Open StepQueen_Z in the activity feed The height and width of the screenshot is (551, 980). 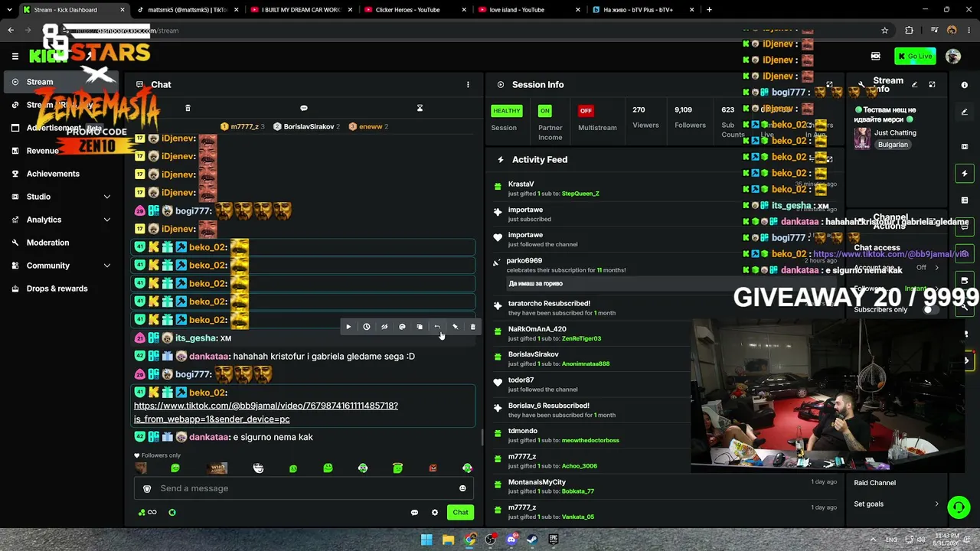[x=580, y=194]
